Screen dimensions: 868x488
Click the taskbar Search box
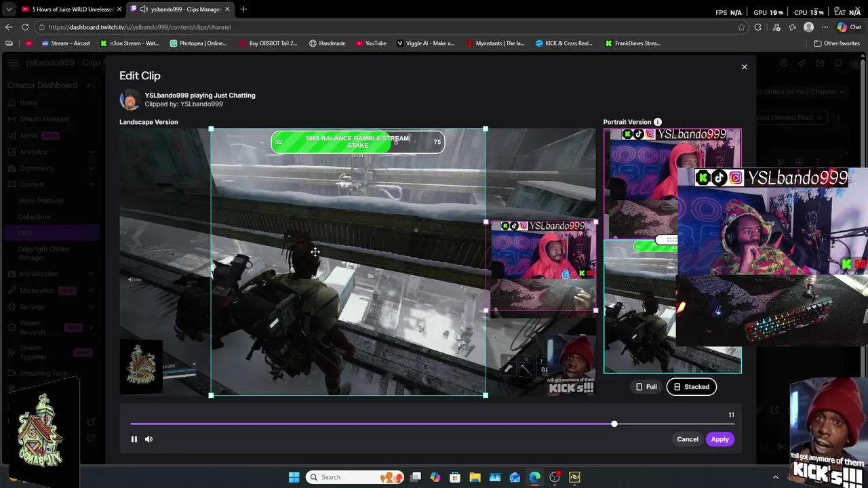coord(356,477)
